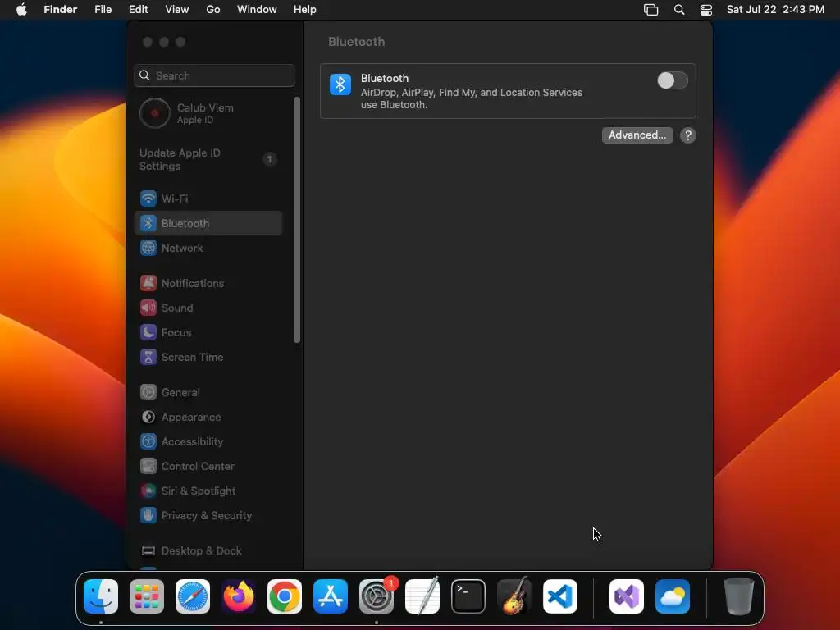
Task: Open Siri & Spotlight icon
Action: (x=148, y=491)
